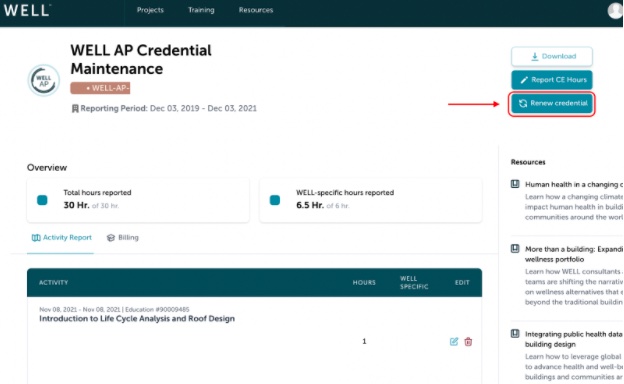Screen dimensions: 624x384
Task: Click the Resources sidebar heading
Action: (x=528, y=162)
